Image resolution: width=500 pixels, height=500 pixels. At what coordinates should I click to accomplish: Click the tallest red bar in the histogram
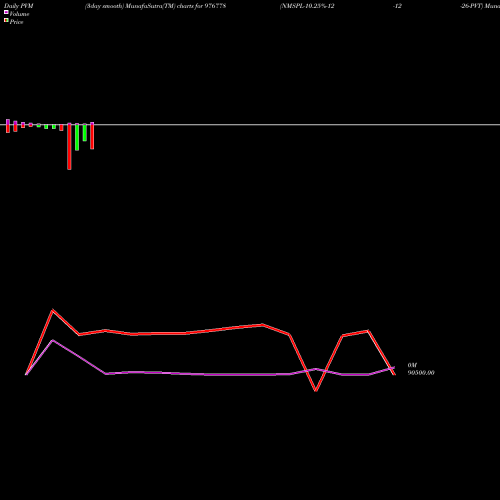pyautogui.click(x=69, y=146)
